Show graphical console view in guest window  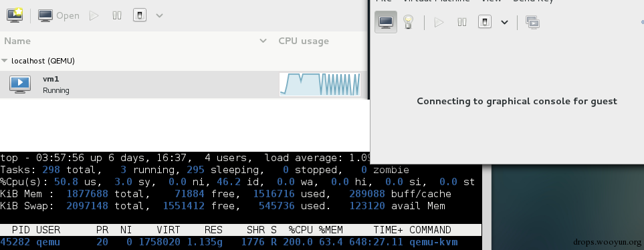[x=386, y=22]
